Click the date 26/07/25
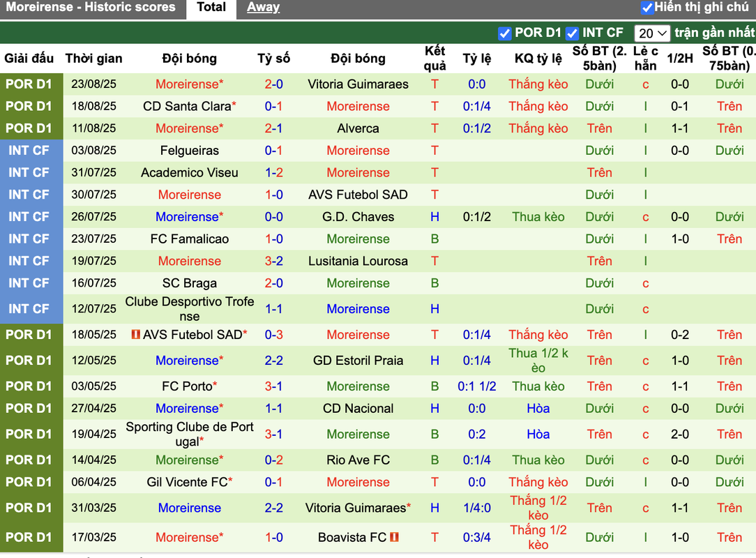Image resolution: width=756 pixels, height=558 pixels. 93,217
